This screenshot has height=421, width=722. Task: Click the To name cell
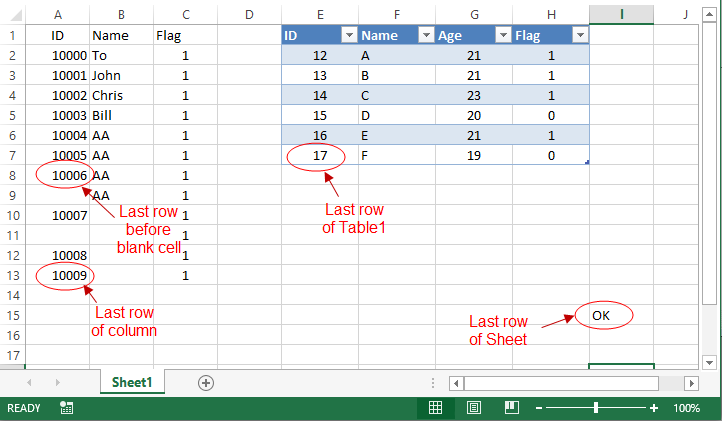click(x=122, y=55)
